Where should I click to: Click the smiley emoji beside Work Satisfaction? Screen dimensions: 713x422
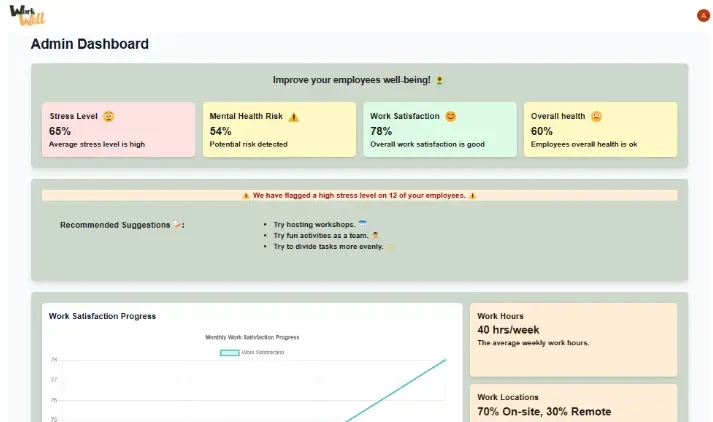[450, 116]
